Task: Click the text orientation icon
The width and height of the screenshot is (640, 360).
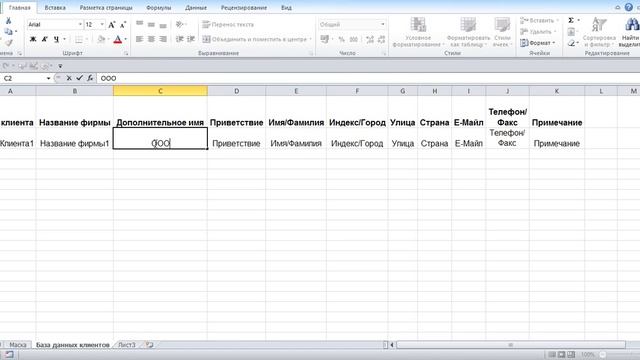Action: (179, 24)
